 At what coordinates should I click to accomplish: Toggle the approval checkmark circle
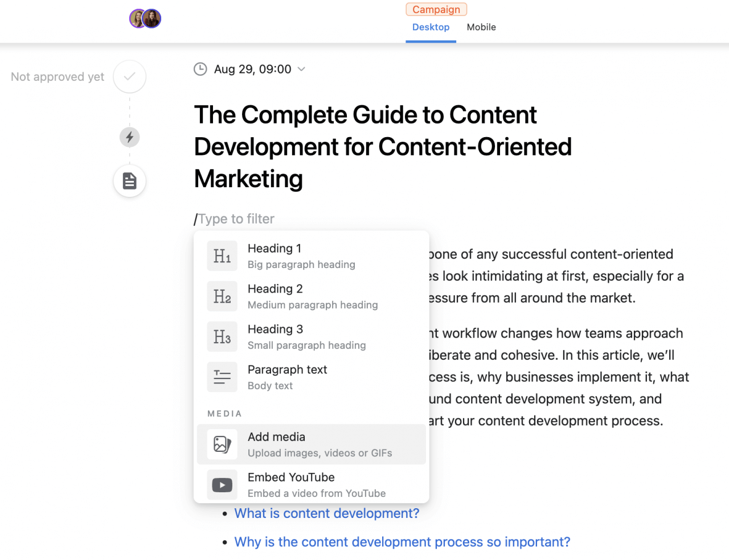tap(129, 76)
